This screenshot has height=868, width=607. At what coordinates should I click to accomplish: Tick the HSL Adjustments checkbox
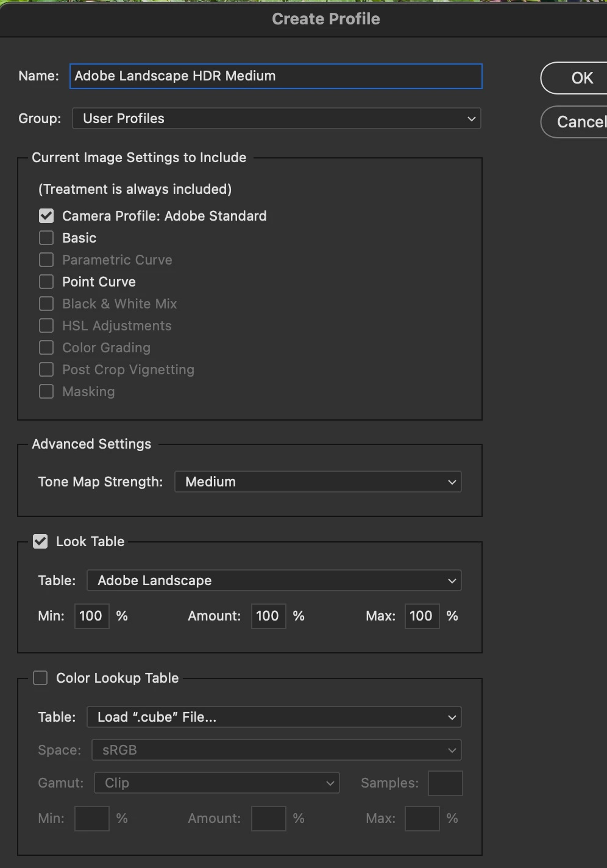(x=46, y=325)
